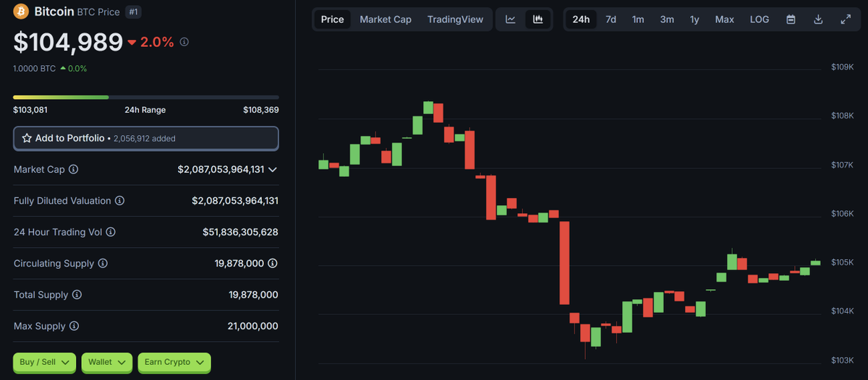Image resolution: width=868 pixels, height=380 pixels.
Task: Click the $105K axis label
Action: (843, 262)
